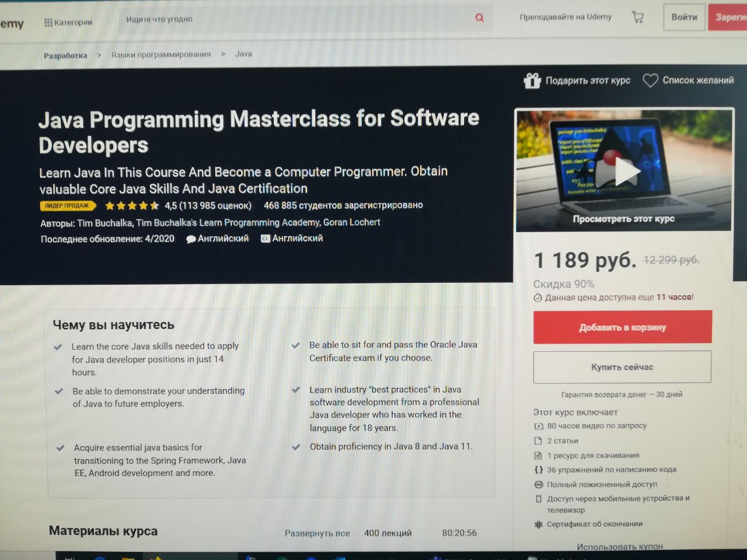Click the Войти login button
Screen dimensions: 747x560
point(684,17)
